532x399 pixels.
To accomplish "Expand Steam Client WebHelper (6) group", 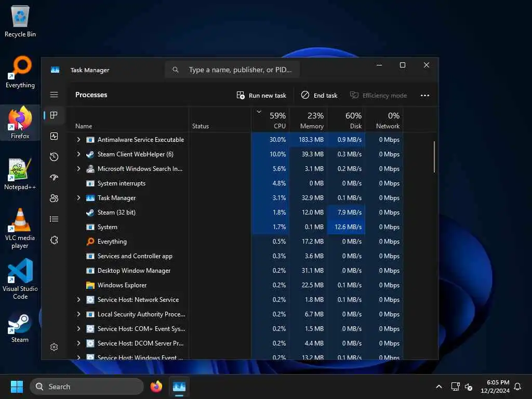I will (x=78, y=154).
